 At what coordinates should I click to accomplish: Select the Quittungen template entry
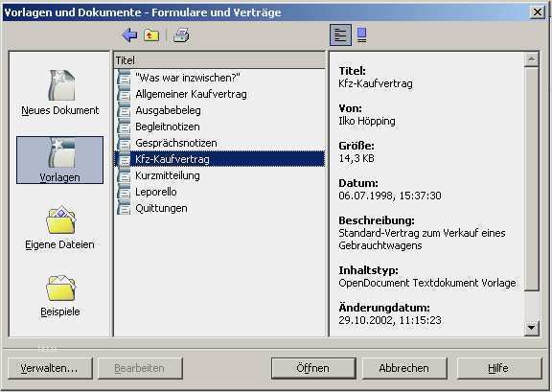[219, 208]
